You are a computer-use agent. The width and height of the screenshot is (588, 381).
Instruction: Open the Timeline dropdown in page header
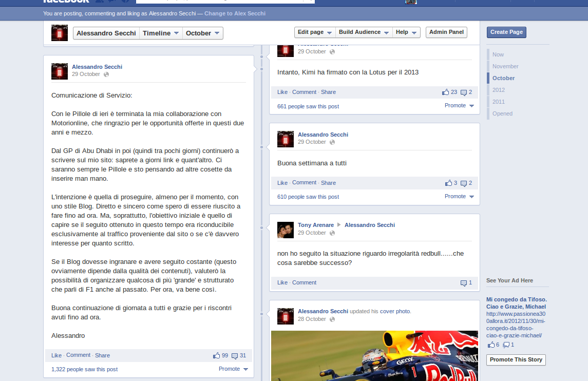coord(161,33)
